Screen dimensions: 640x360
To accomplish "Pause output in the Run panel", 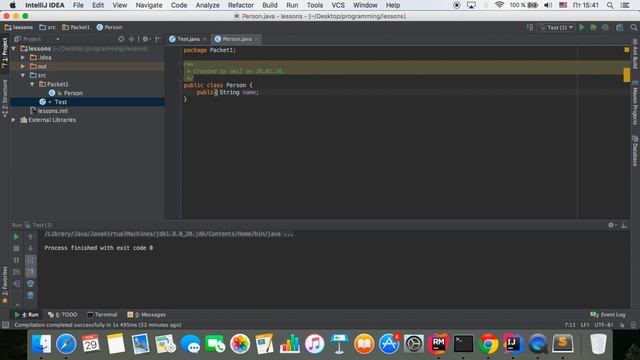I will tap(16, 260).
